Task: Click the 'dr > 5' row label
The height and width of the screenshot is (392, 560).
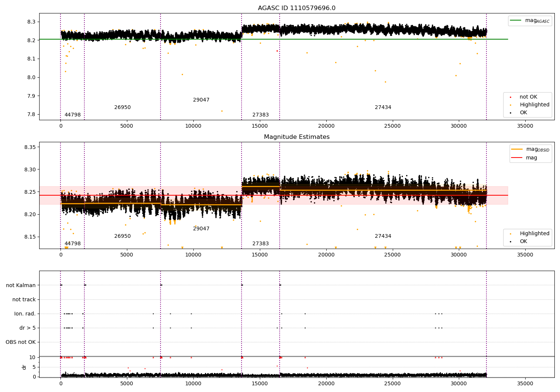Action: pos(28,328)
